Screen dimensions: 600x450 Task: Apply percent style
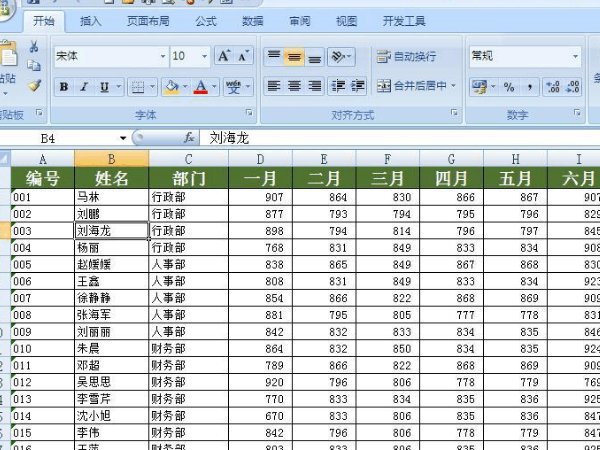[509, 87]
